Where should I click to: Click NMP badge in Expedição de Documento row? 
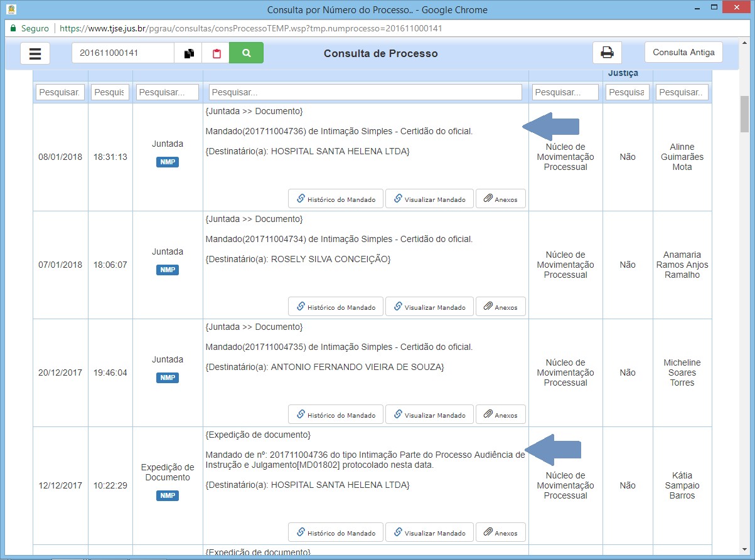[168, 495]
